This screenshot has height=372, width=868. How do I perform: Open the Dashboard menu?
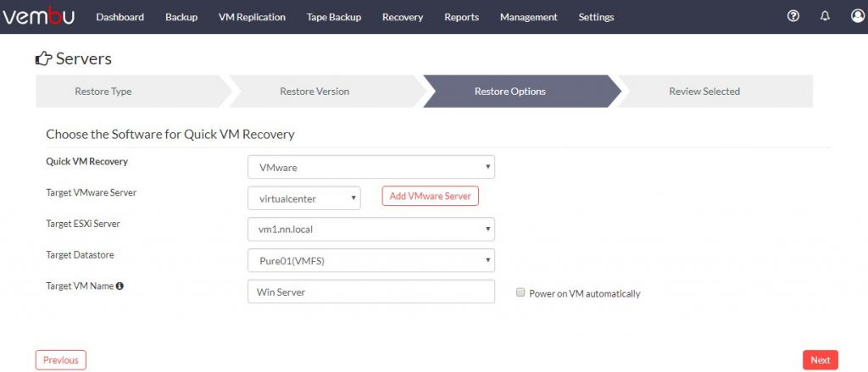(x=120, y=17)
